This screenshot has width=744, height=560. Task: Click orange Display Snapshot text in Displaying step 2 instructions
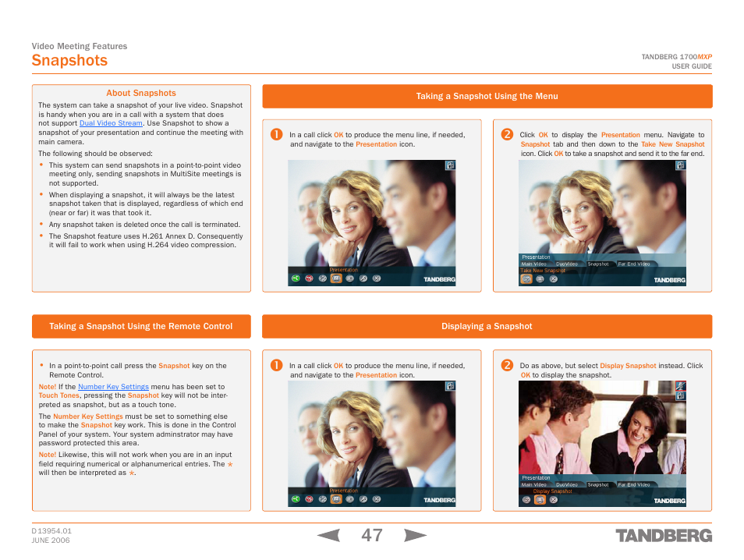click(x=628, y=366)
